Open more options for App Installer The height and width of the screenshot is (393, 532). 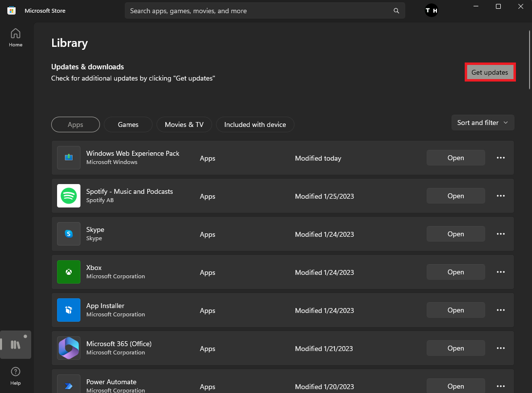pos(500,310)
